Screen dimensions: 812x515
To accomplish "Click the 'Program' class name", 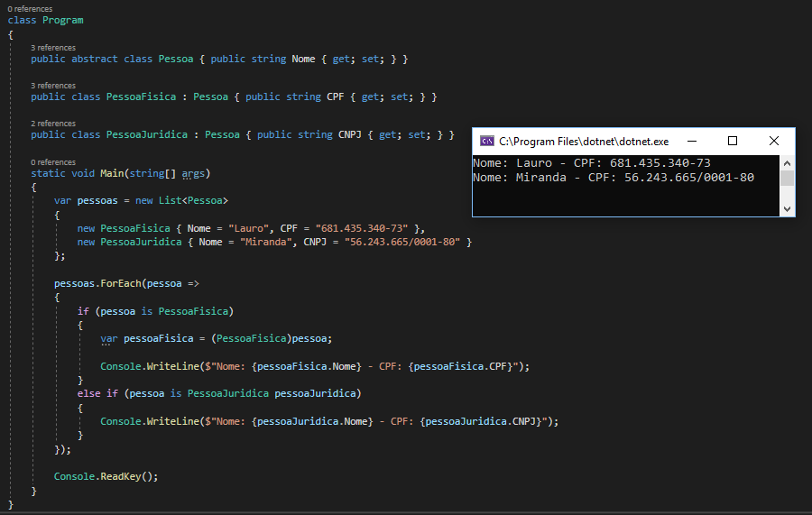I will tap(62, 20).
